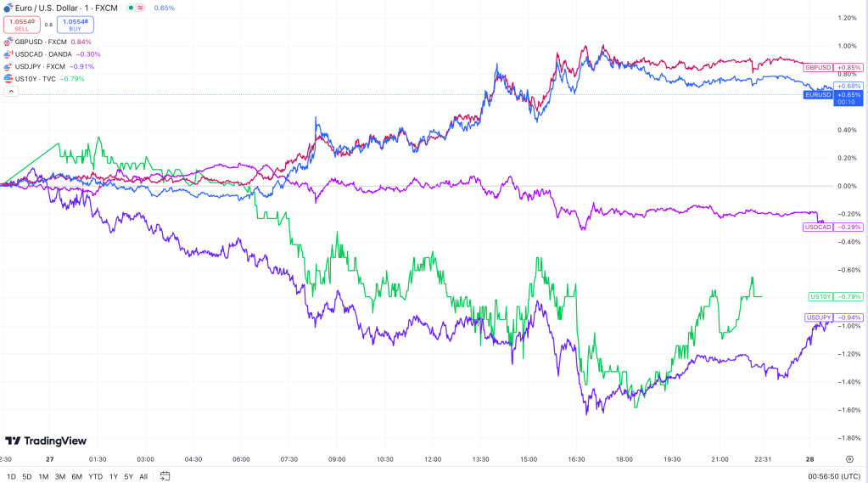The height and width of the screenshot is (483, 868).
Task: Switch to the 1D time range
Action: 11,475
